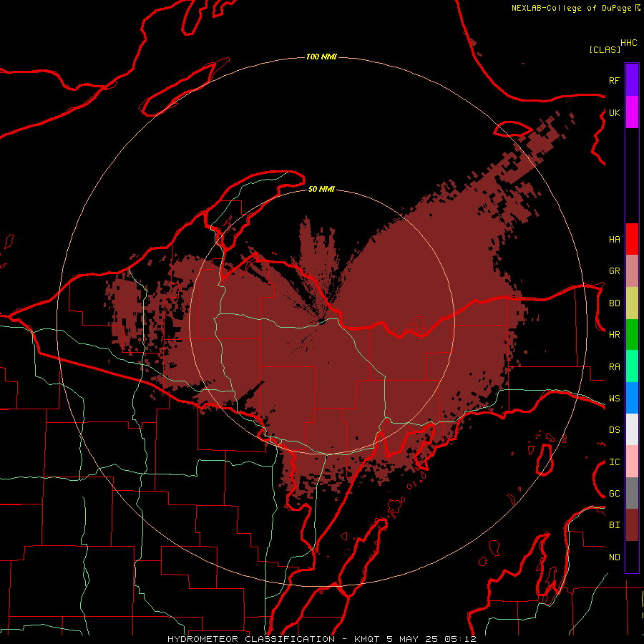
Task: Click the HR dark green legend swatch
Action: tap(632, 335)
